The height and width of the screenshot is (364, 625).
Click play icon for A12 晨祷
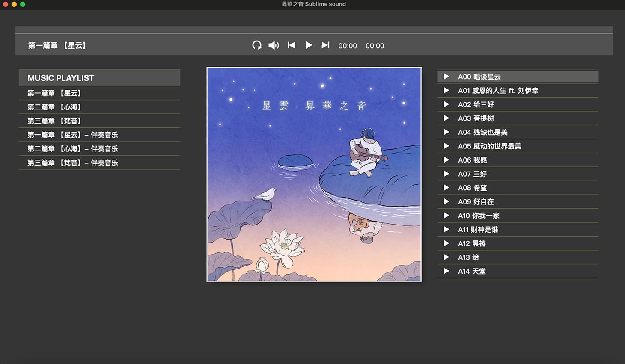coord(446,243)
